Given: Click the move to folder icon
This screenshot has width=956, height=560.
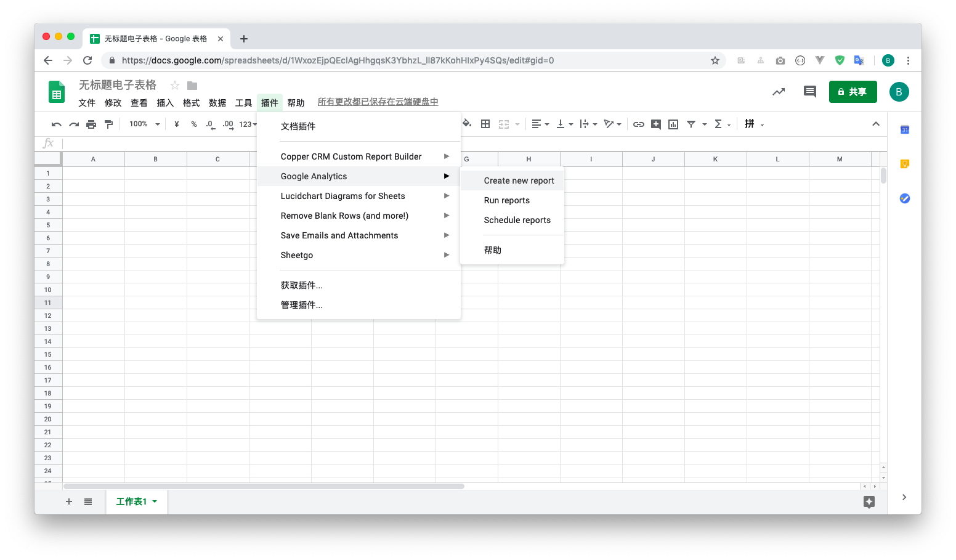Looking at the screenshot, I should pyautogui.click(x=192, y=86).
